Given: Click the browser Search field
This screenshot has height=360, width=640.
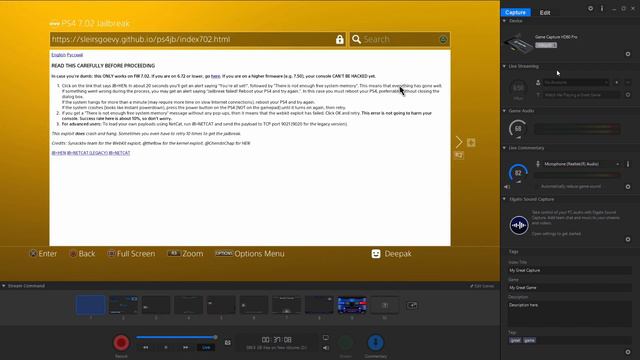Looking at the screenshot, I should (x=400, y=39).
